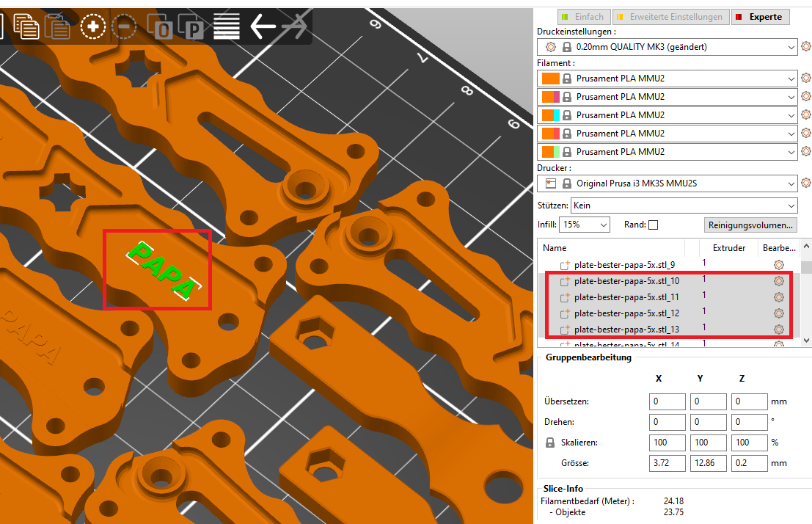Click the edit gear for plate-bester-papa-5x.stl_11

pyautogui.click(x=778, y=297)
